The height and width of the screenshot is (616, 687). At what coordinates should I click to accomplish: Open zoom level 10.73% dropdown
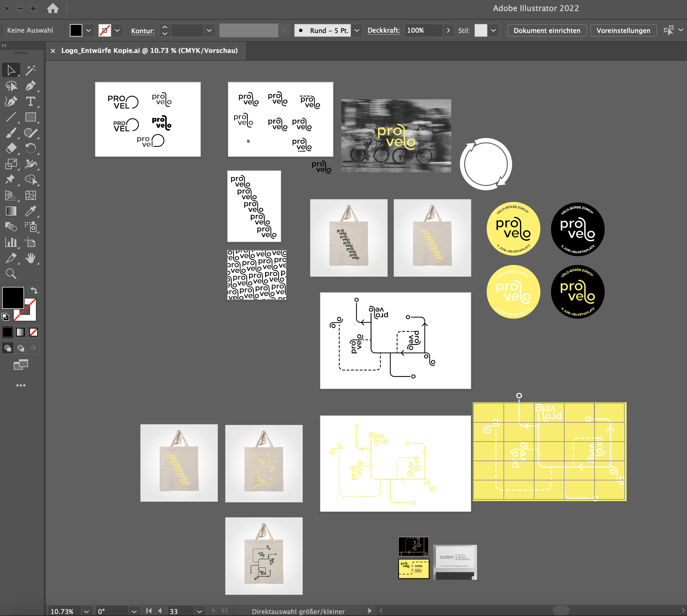[86, 611]
